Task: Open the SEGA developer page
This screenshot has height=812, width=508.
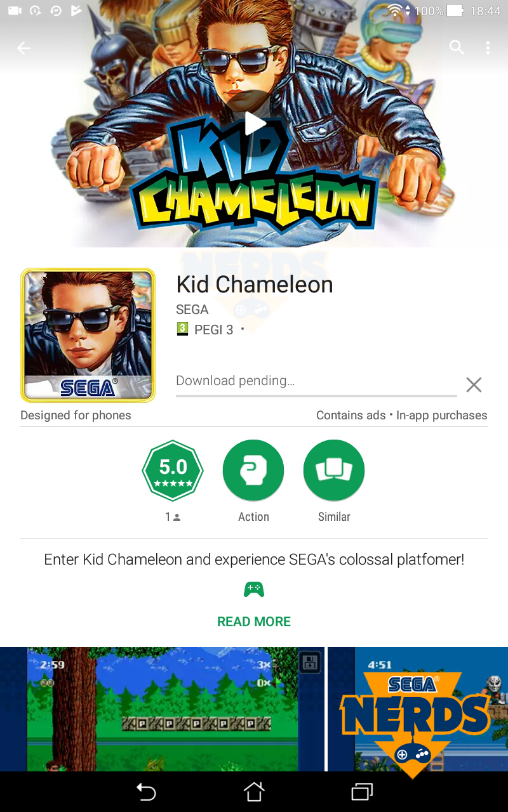Action: (x=192, y=310)
